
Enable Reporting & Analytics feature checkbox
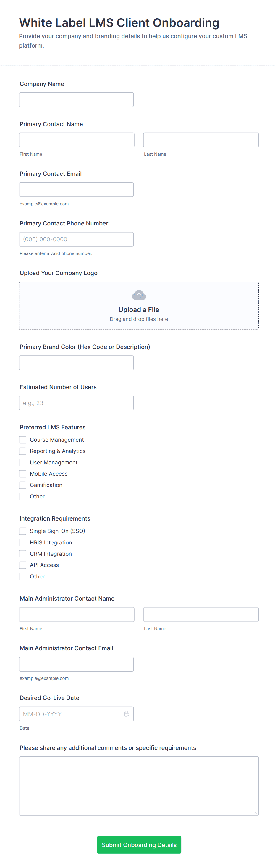22,451
